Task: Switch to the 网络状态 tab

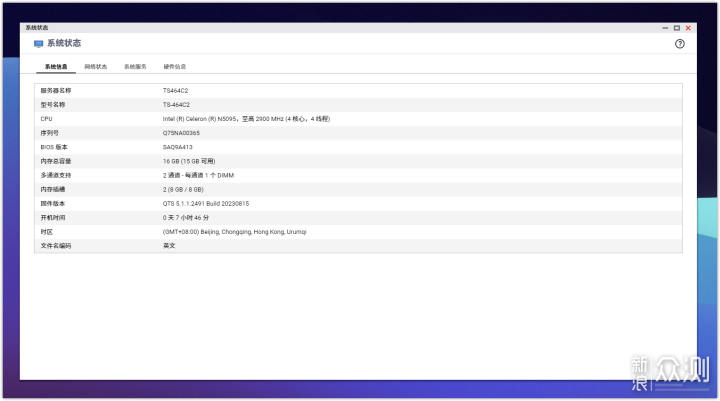Action: 96,67
